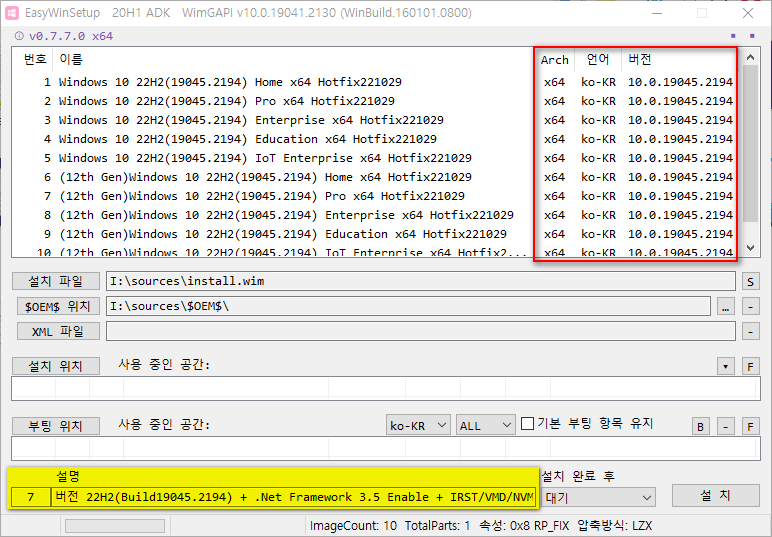Select row 6 (12th Gen) Home x64
The height and width of the screenshot is (537, 772).
pos(377,177)
